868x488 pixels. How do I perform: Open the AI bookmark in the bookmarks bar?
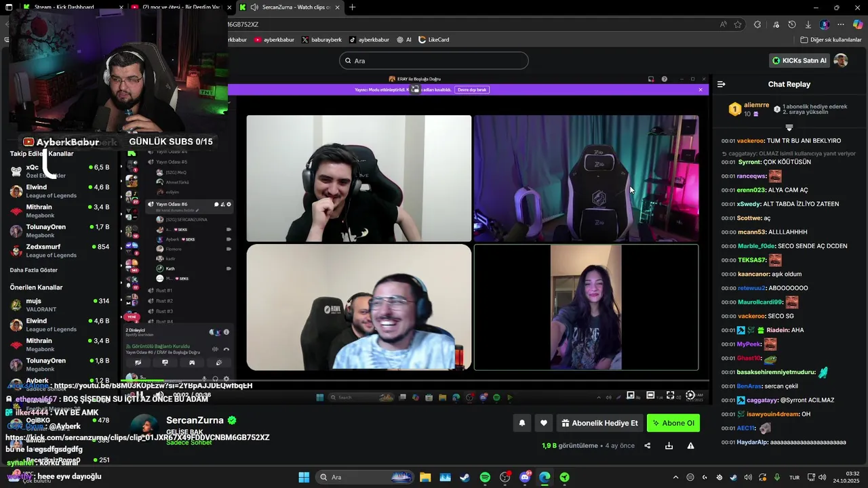(x=404, y=40)
